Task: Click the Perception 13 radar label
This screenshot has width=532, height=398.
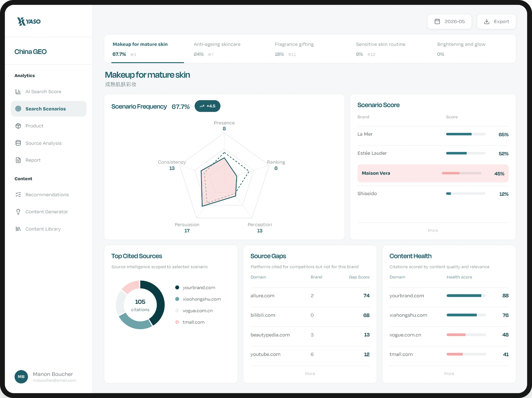Action: [x=260, y=228]
